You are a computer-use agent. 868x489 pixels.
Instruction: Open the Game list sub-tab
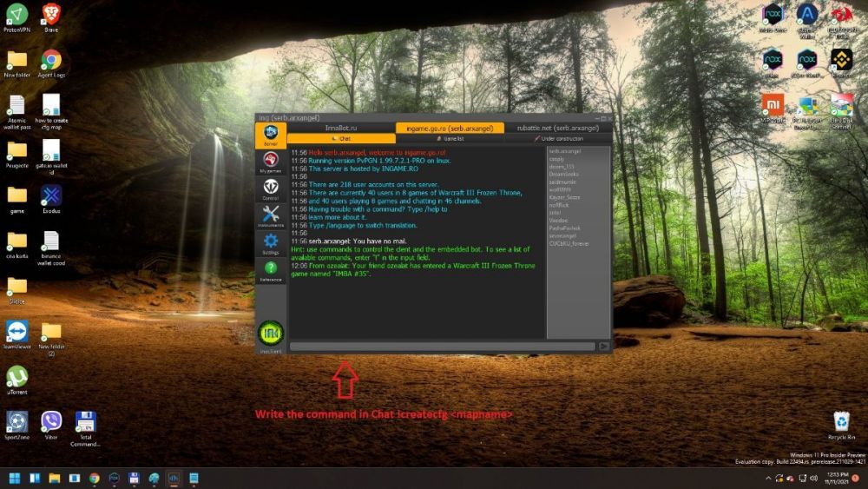(x=448, y=138)
